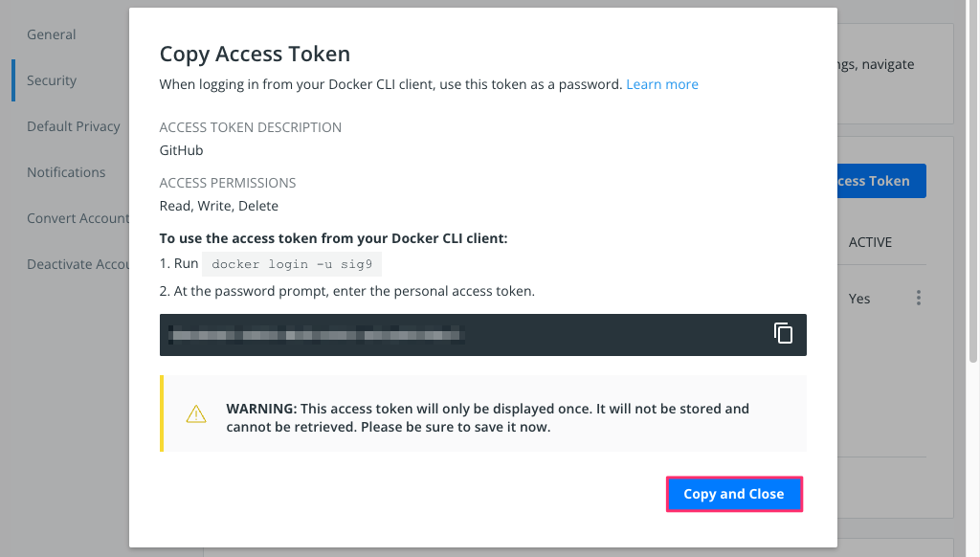Select Deactivate Account in the sidebar

click(x=78, y=264)
